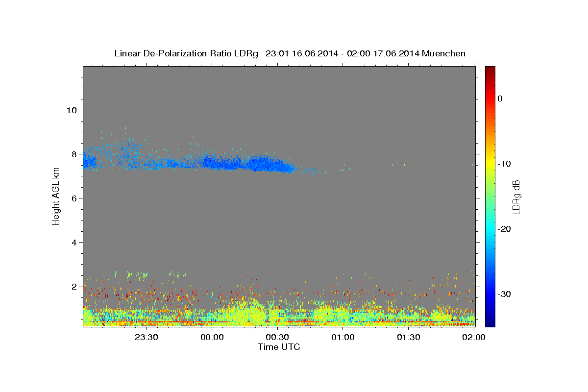
Task: Click the '00:30' time tick label
Action: tap(277, 337)
